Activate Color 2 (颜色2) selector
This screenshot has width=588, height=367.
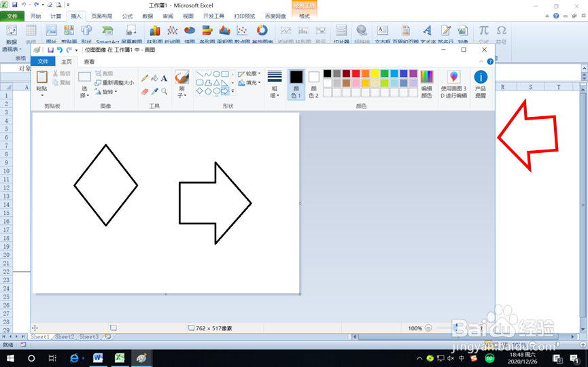[x=313, y=84]
